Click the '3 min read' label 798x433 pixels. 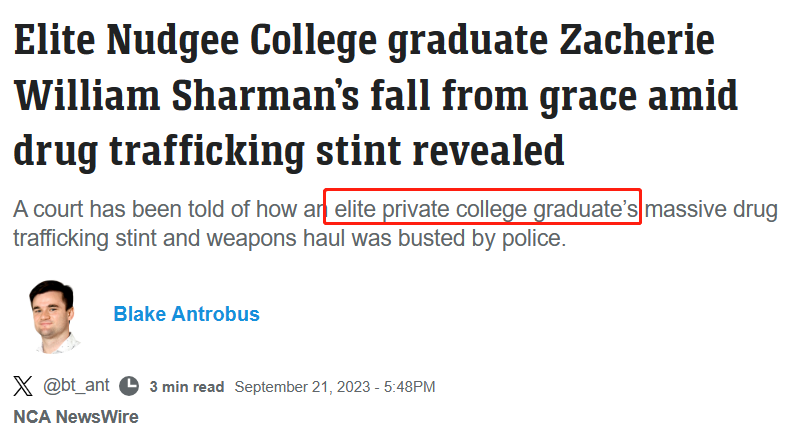pyautogui.click(x=187, y=387)
